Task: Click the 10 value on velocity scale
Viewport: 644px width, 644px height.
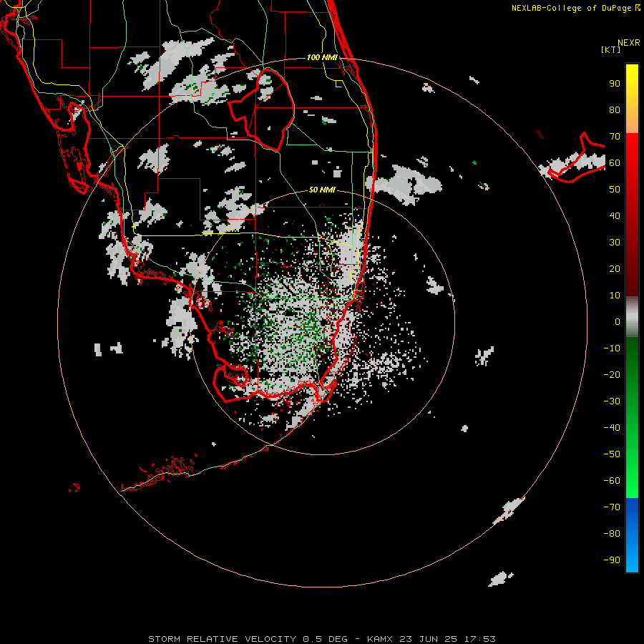Action: click(x=615, y=296)
